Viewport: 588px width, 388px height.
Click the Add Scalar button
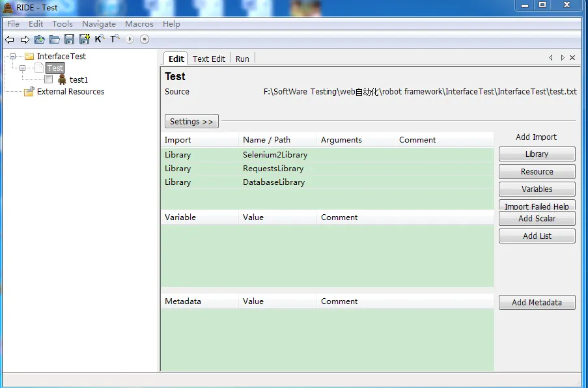pyautogui.click(x=537, y=219)
